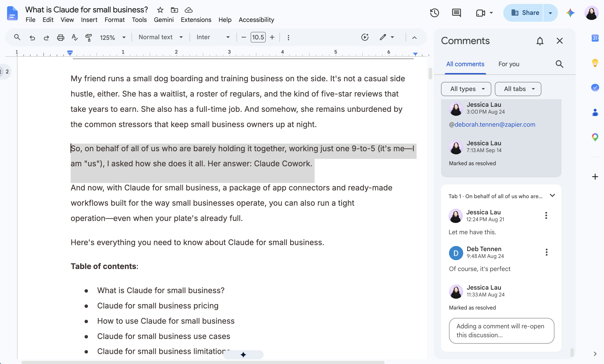
Task: Print the document
Action: (x=60, y=37)
